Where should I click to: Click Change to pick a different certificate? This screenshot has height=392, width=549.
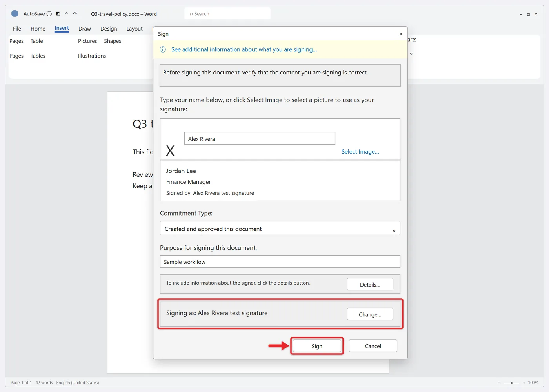370,314
